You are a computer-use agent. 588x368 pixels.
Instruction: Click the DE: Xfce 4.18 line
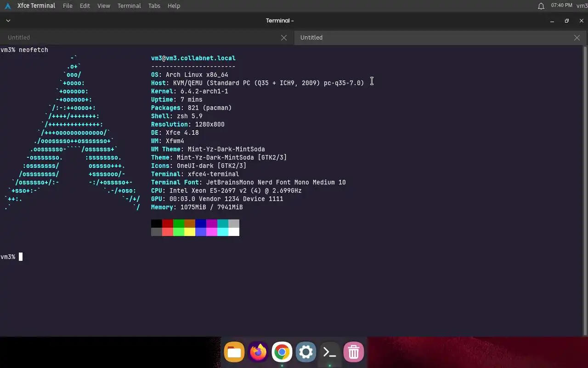pos(175,132)
